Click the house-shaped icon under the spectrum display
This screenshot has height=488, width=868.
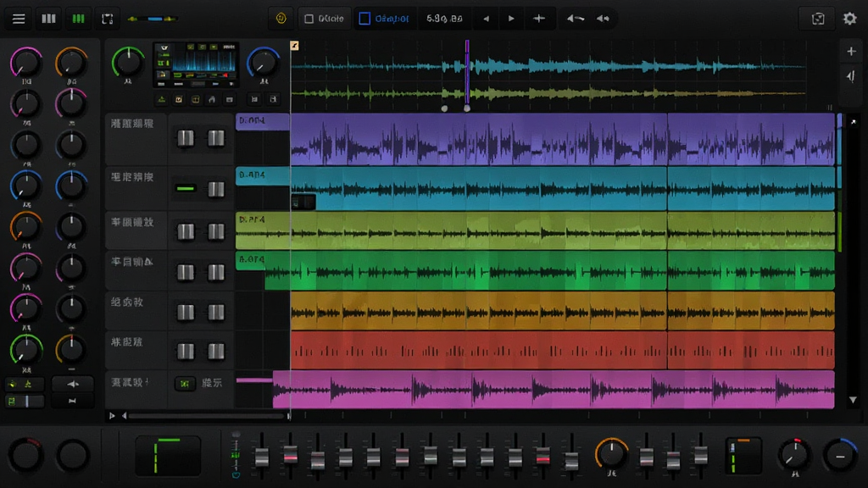(x=212, y=100)
